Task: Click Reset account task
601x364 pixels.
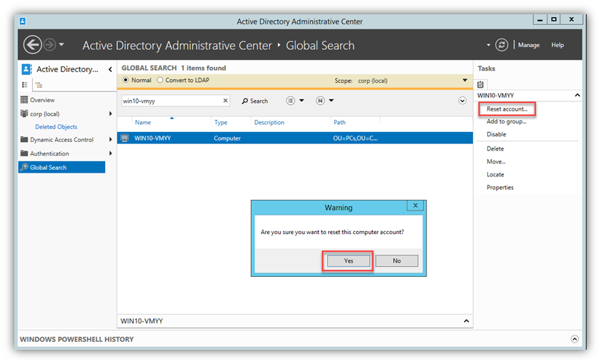Action: coord(507,109)
